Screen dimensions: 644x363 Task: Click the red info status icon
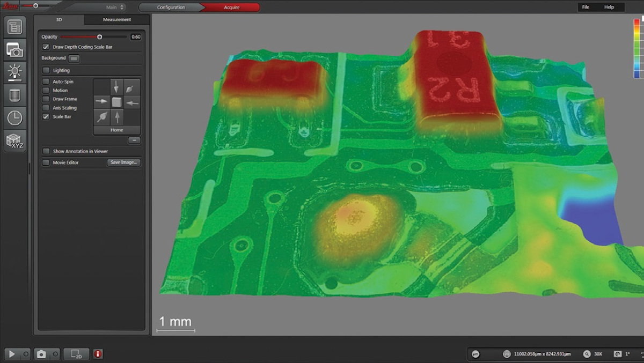point(98,354)
